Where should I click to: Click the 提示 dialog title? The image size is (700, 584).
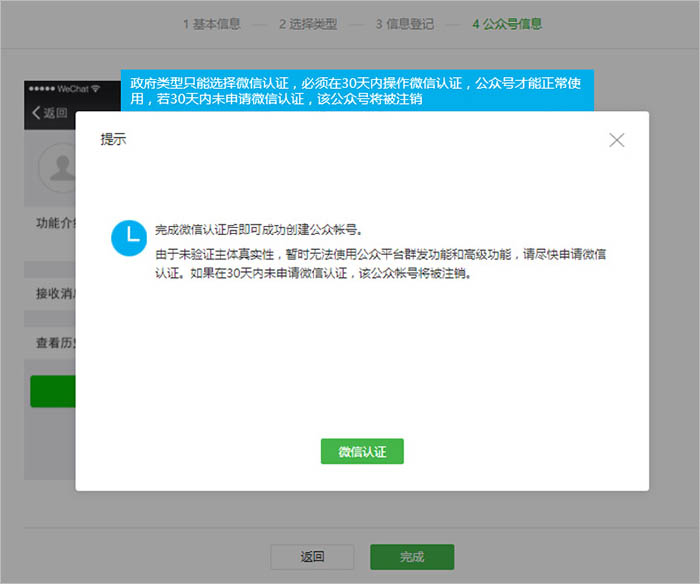pyautogui.click(x=113, y=140)
